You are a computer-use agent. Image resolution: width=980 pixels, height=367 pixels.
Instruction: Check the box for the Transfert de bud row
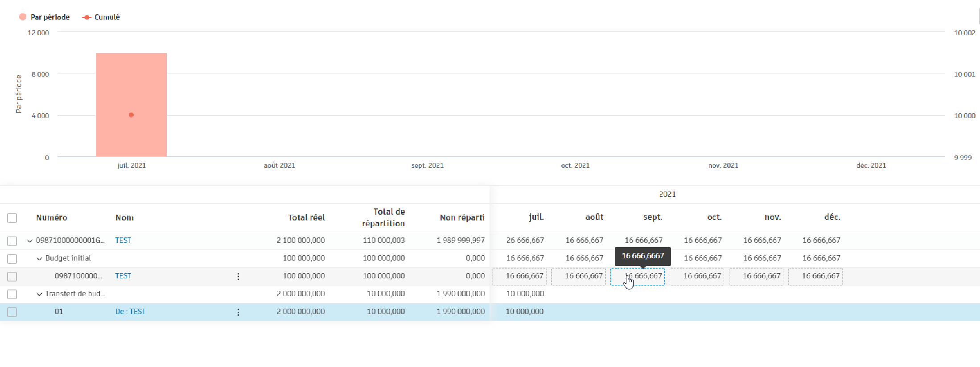(12, 294)
